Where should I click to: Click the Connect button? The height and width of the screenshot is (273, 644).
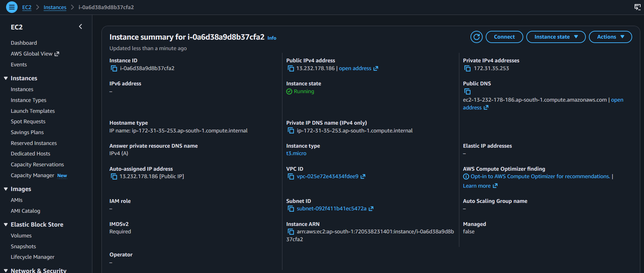point(504,37)
